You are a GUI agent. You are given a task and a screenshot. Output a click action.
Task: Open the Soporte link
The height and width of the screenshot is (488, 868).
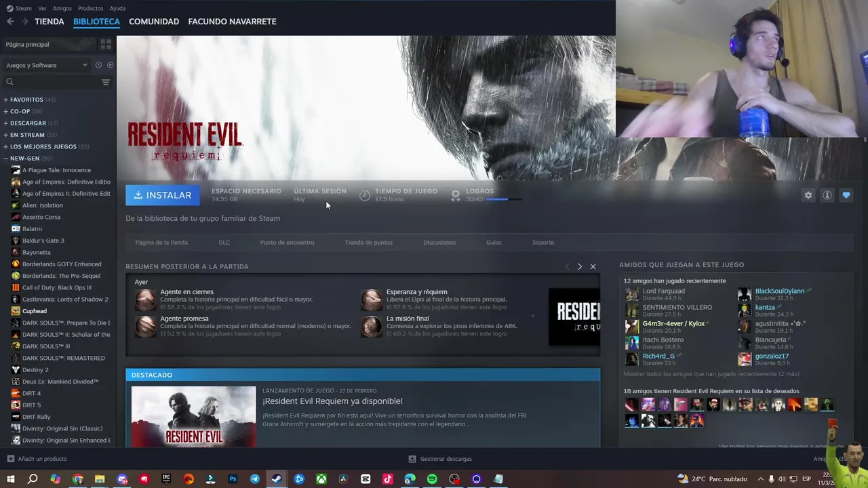pyautogui.click(x=542, y=243)
